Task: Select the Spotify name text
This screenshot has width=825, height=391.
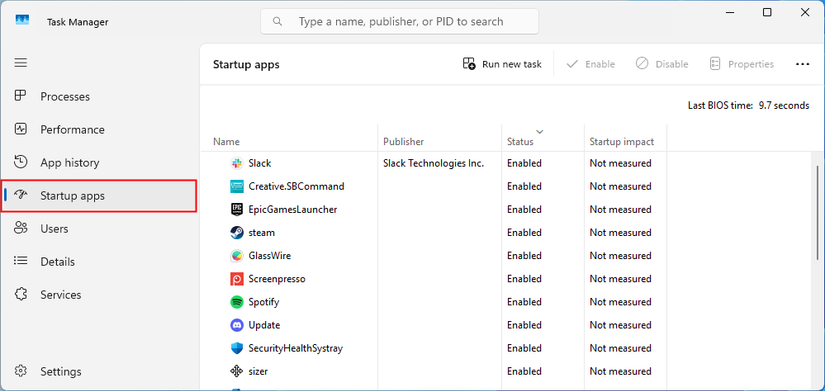Action: (x=264, y=302)
